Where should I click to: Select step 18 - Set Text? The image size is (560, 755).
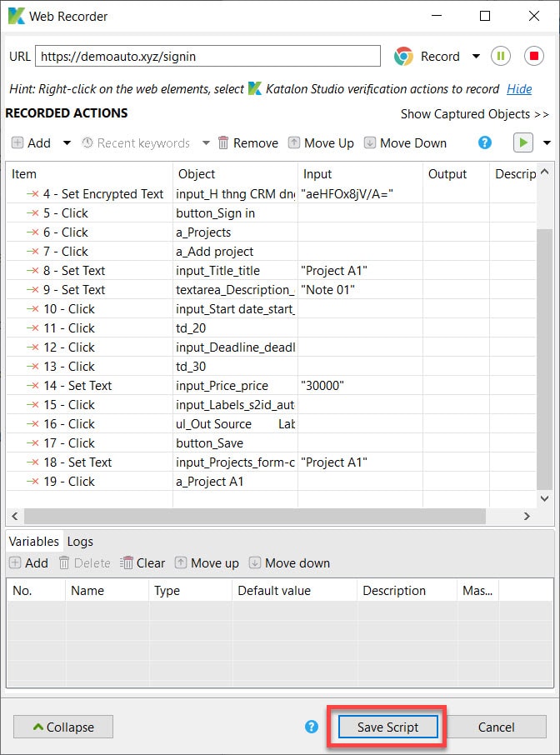pos(271,462)
